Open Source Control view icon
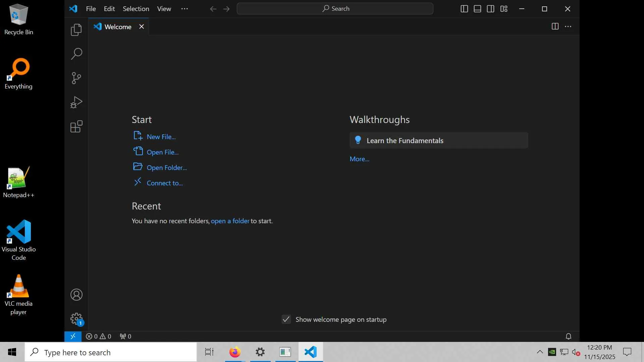644x362 pixels. point(76,78)
